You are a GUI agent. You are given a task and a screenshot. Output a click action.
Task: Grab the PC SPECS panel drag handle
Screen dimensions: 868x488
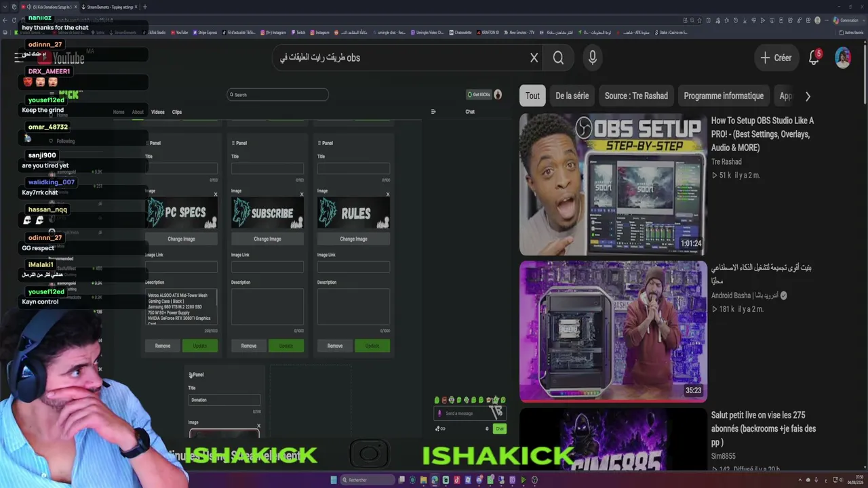(147, 143)
